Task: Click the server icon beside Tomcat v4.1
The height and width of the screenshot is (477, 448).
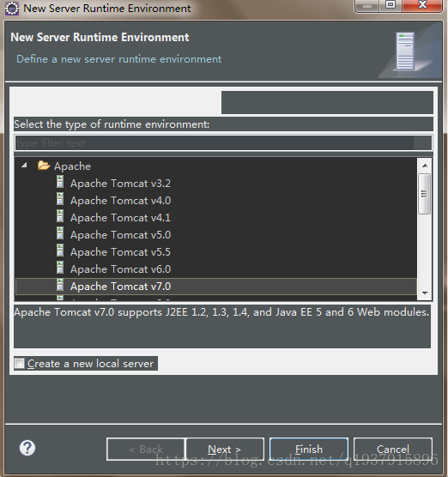Action: pyautogui.click(x=60, y=216)
